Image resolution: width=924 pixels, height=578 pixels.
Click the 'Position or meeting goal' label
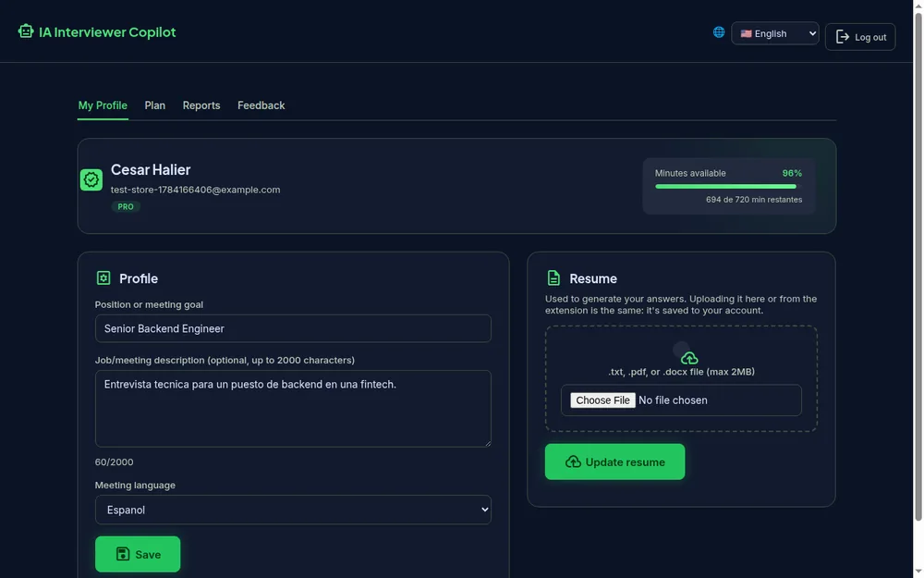(149, 305)
